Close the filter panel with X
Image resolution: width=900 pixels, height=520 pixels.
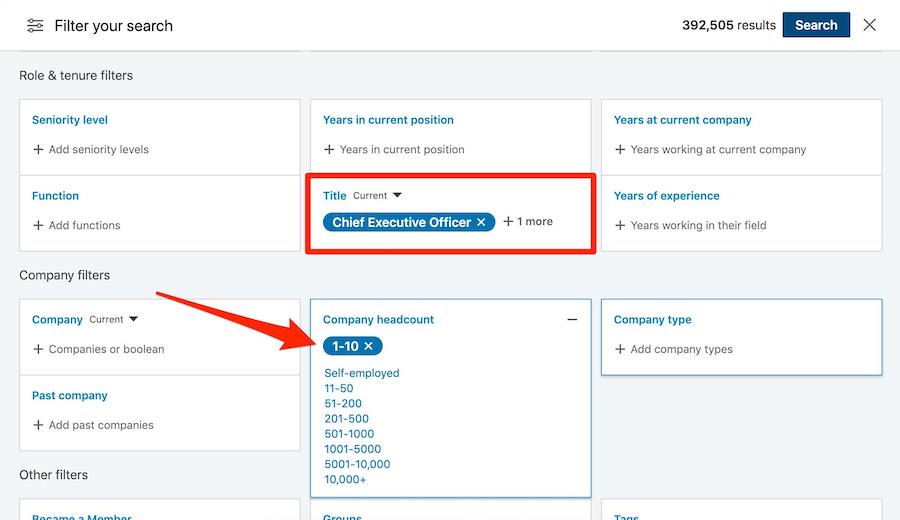[x=870, y=25]
